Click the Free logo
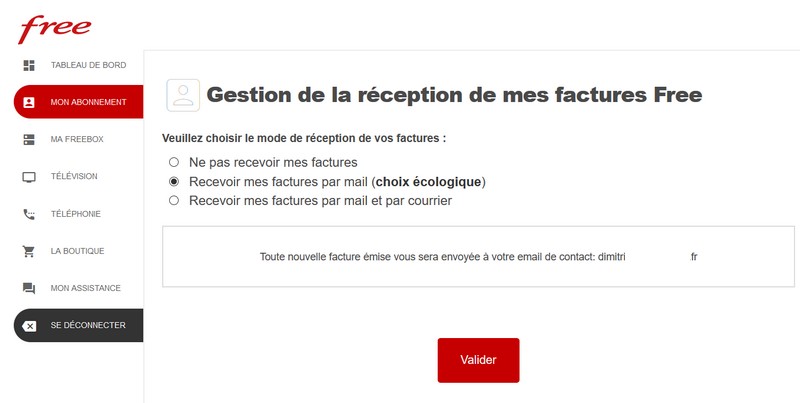The image size is (800, 403). (55, 28)
